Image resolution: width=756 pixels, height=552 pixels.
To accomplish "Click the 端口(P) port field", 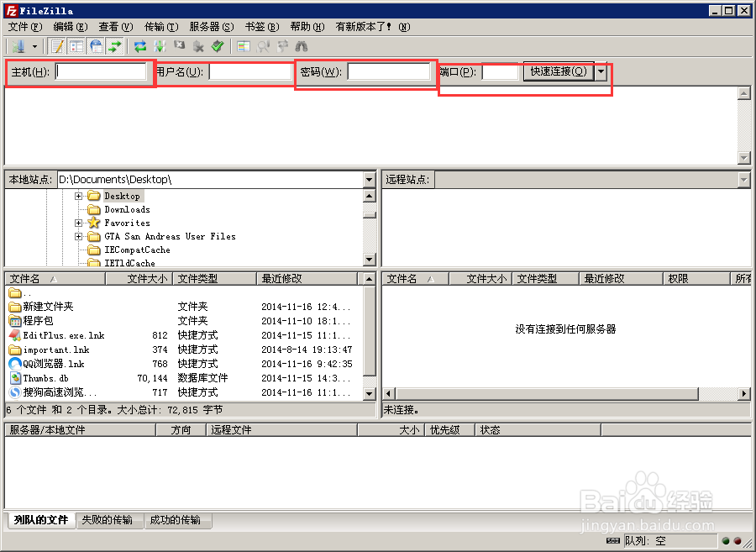I will point(500,71).
